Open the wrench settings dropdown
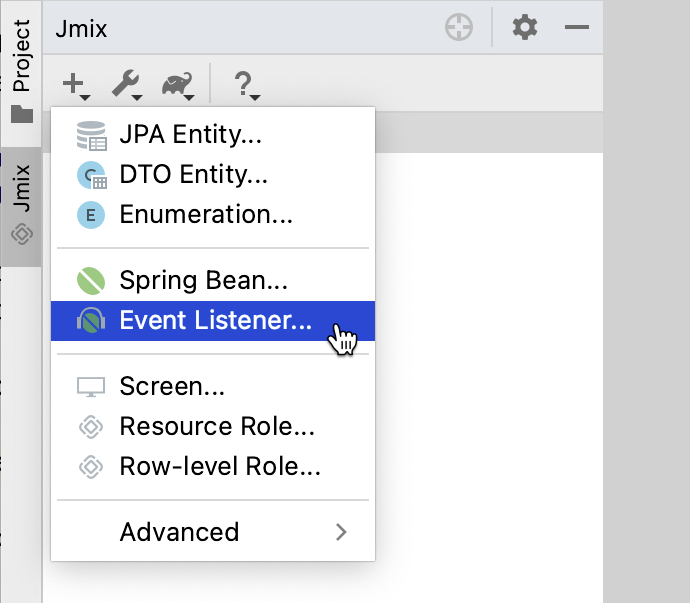Image resolution: width=690 pixels, height=603 pixels. click(127, 85)
